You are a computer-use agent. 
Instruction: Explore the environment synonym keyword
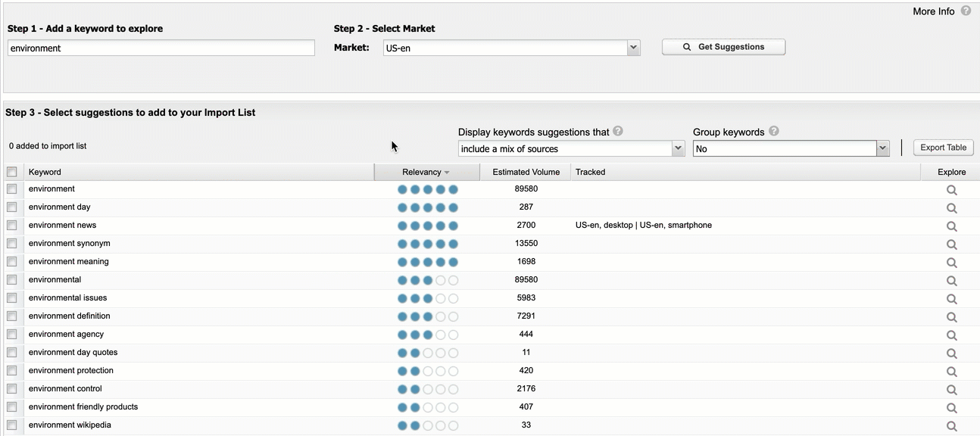click(x=951, y=244)
